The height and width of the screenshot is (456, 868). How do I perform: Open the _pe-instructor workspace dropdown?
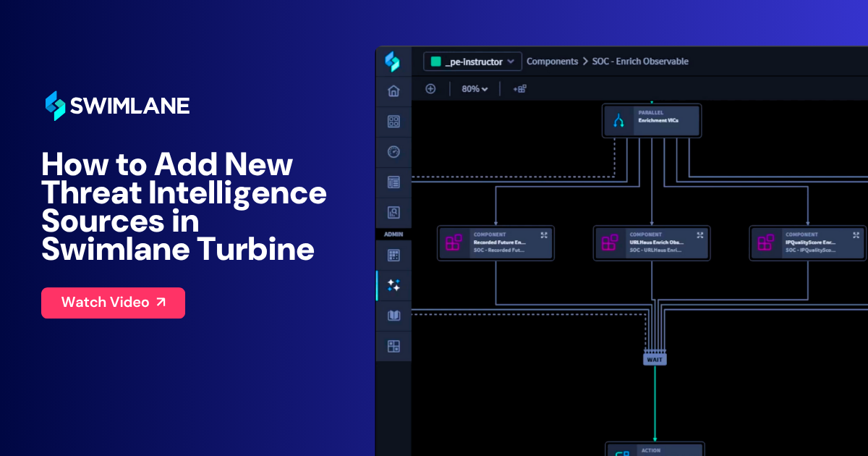point(472,62)
